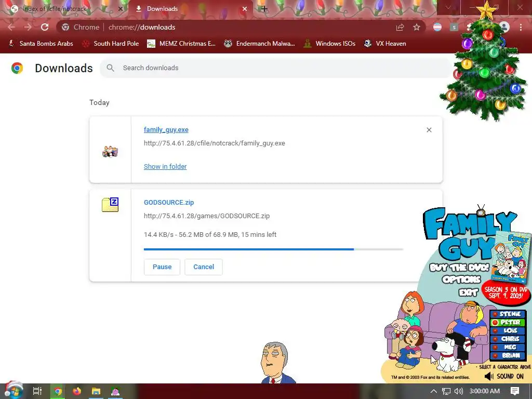Click the Chrome logo beside Downloads
Image resolution: width=532 pixels, height=399 pixels.
click(17, 68)
